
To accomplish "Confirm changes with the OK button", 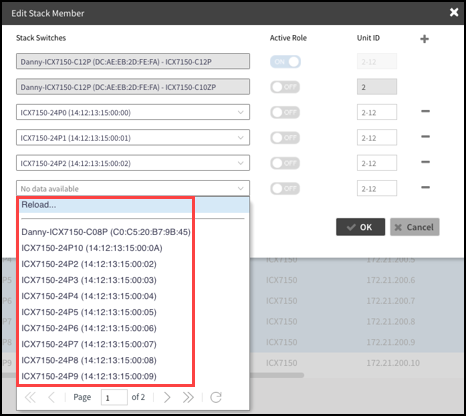I will pyautogui.click(x=360, y=227).
